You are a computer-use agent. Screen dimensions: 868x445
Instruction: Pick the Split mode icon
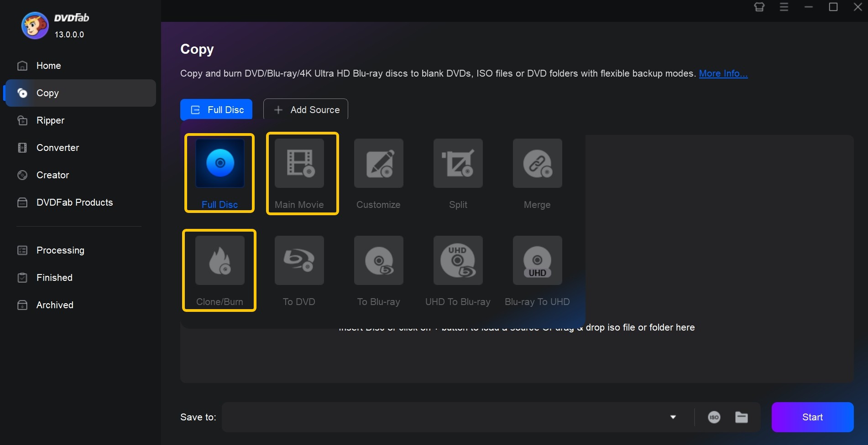pyautogui.click(x=458, y=163)
